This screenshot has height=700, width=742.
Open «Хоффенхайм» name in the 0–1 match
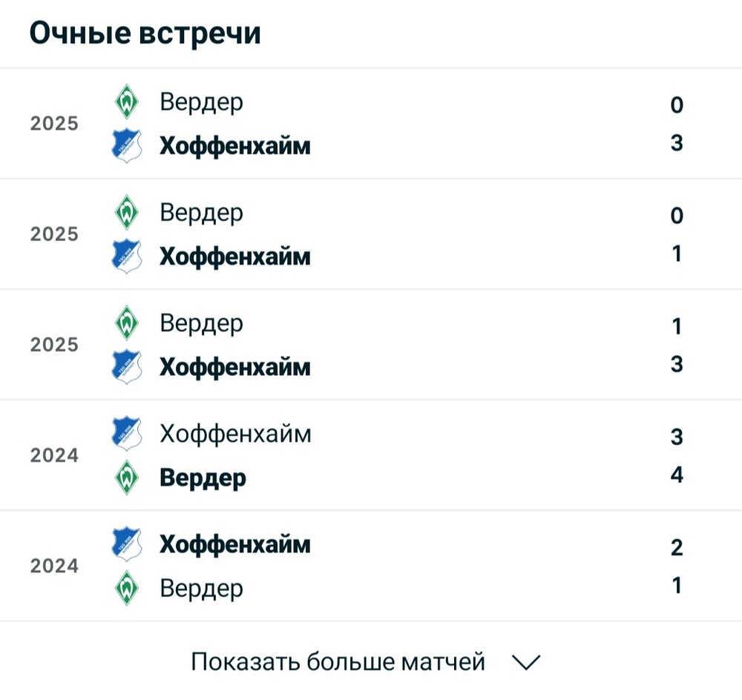coord(235,257)
